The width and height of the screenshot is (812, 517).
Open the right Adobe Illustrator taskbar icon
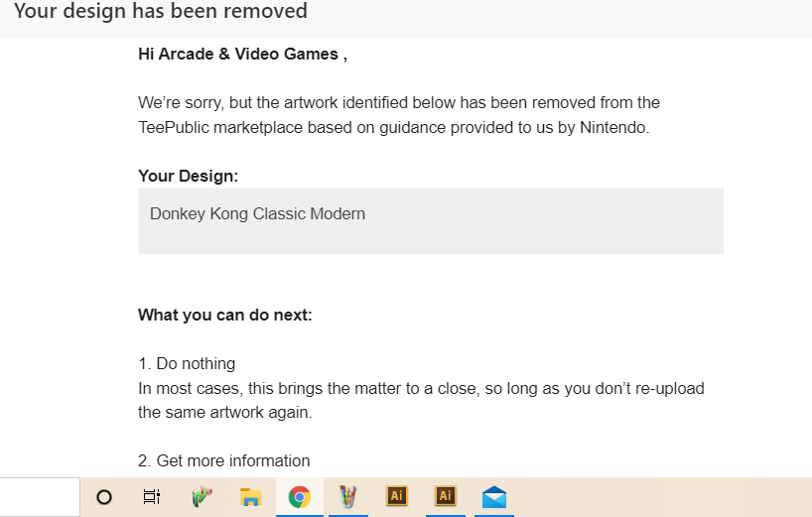pos(445,496)
